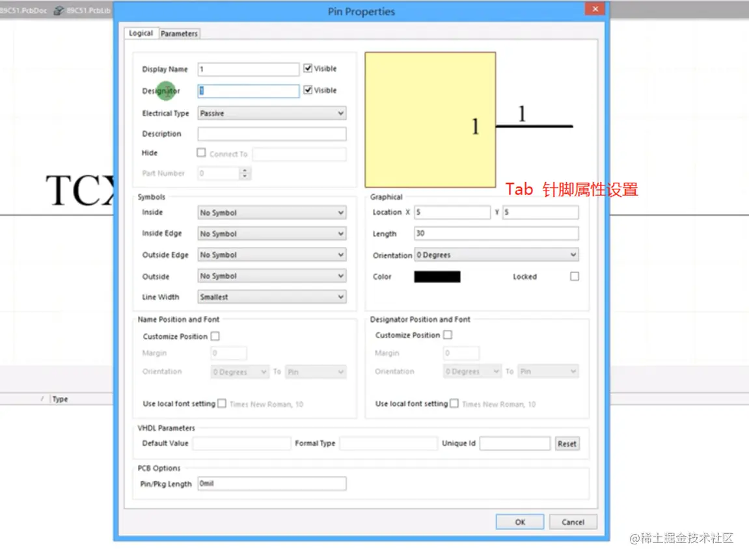Click the VHDL Default Value field
Screen dimensions: 749x560
tap(241, 444)
